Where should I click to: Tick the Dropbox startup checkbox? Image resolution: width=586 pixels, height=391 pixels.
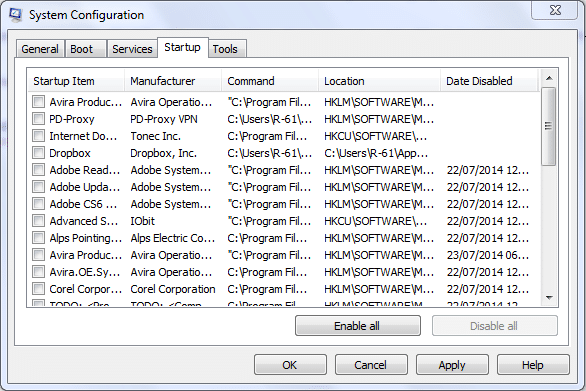38,153
